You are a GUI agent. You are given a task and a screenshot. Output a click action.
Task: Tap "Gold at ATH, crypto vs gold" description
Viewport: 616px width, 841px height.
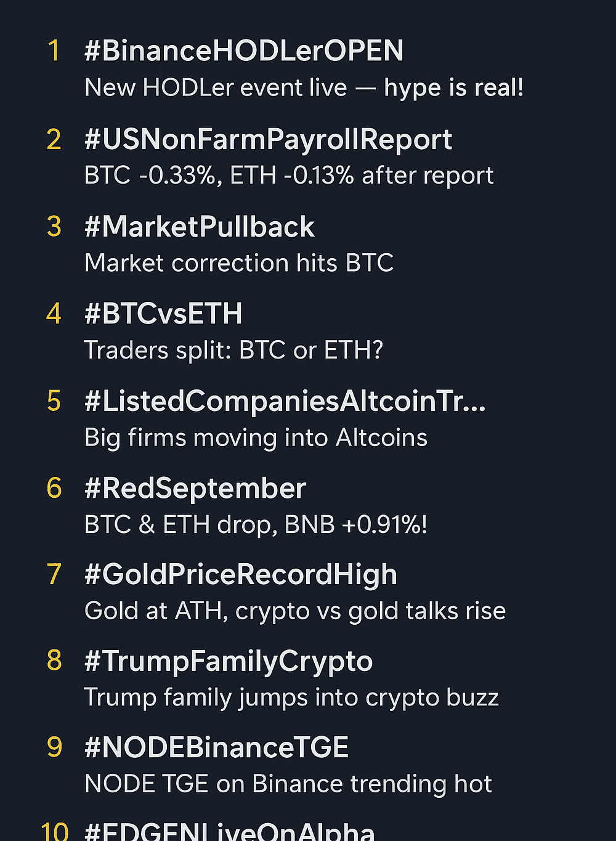tap(294, 611)
